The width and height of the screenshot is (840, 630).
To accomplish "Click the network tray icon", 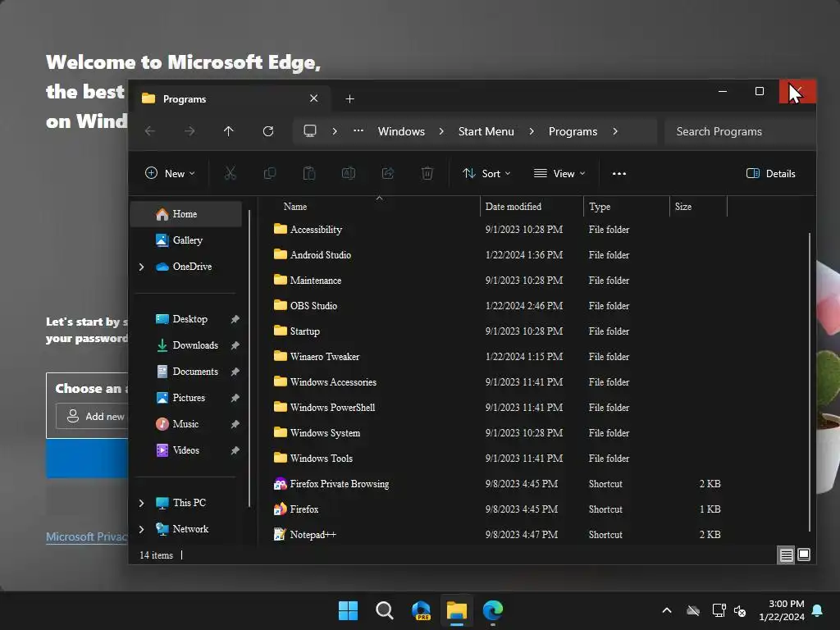I will click(x=719, y=610).
